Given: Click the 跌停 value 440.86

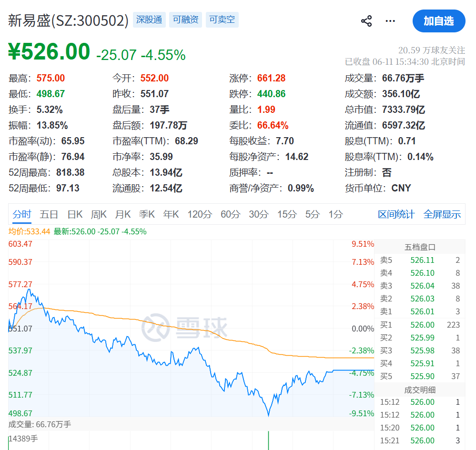Looking at the screenshot, I should point(272,94).
